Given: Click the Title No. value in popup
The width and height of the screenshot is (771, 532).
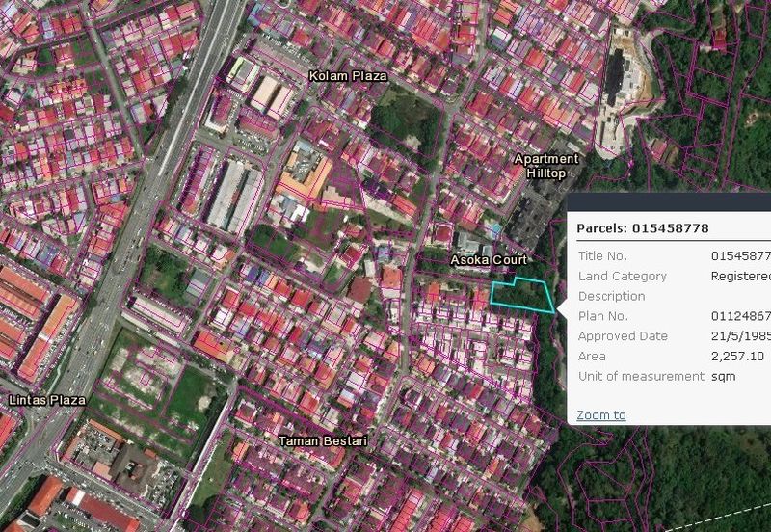Looking at the screenshot, I should 740,256.
